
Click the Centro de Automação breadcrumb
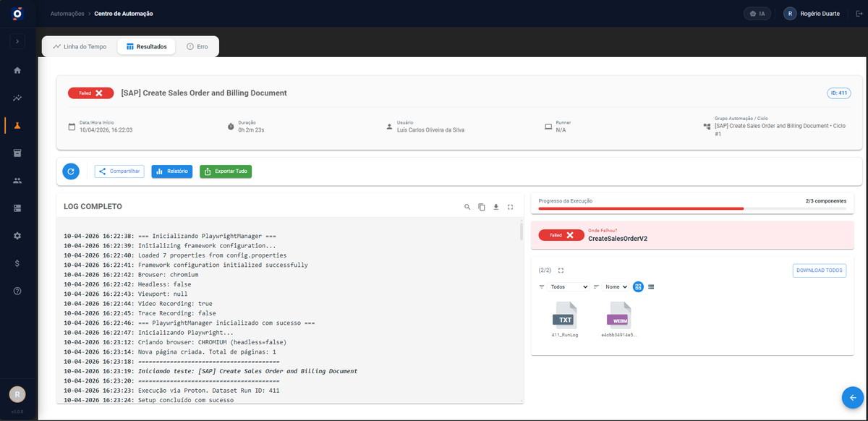point(124,14)
